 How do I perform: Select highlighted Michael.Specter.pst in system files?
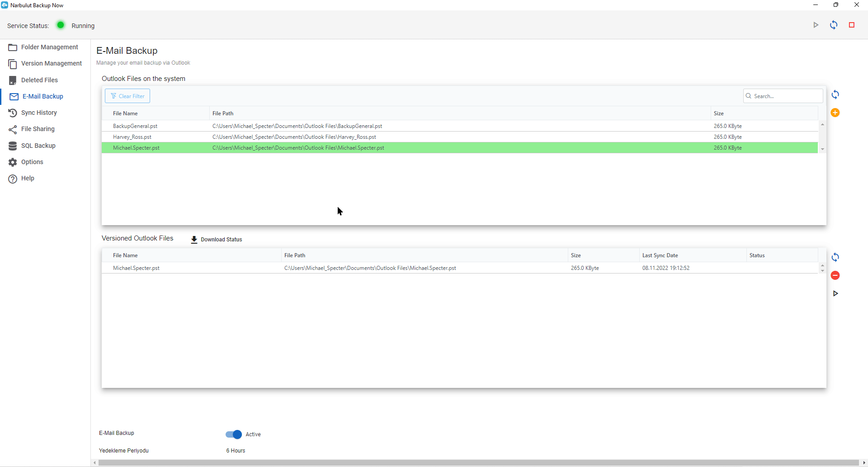[460, 148]
